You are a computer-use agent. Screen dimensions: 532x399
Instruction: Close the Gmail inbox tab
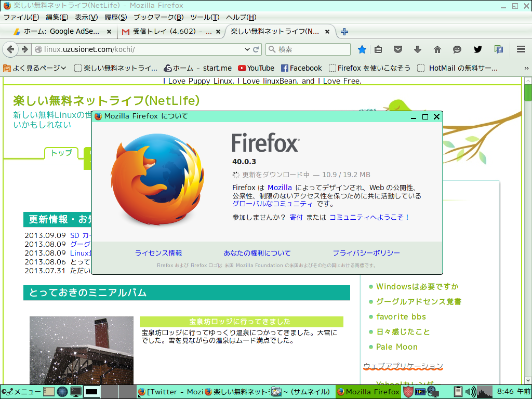tap(218, 32)
